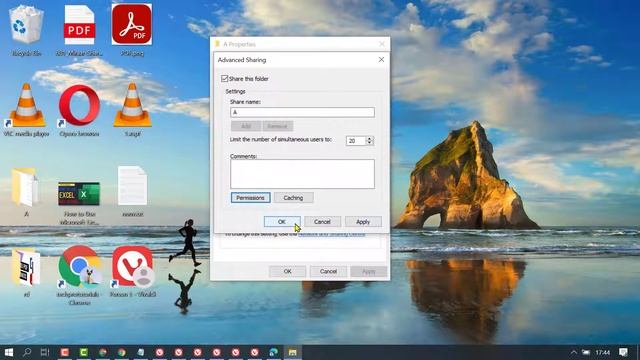Click the battery icon in system tray
640x360 pixels.
coord(586,352)
